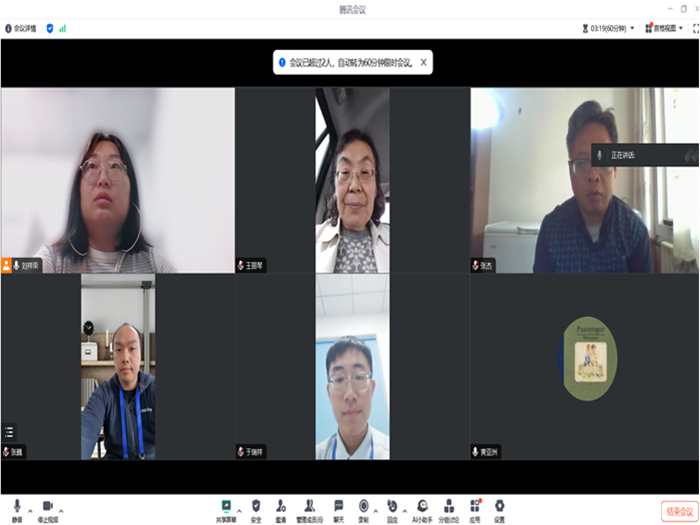This screenshot has height=525, width=700.
Task: Click the red end meeting button
Action: (678, 510)
